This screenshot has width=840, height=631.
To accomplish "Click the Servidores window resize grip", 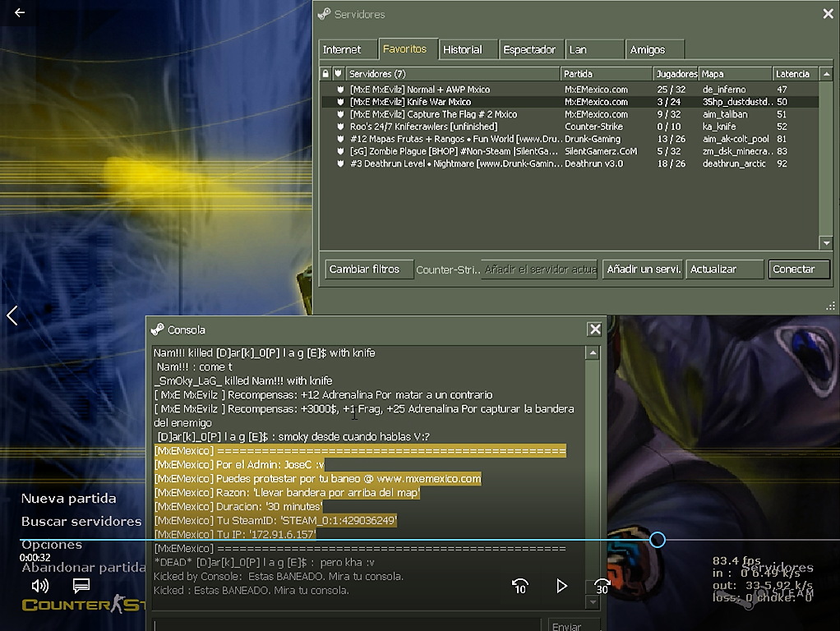I will tap(830, 306).
